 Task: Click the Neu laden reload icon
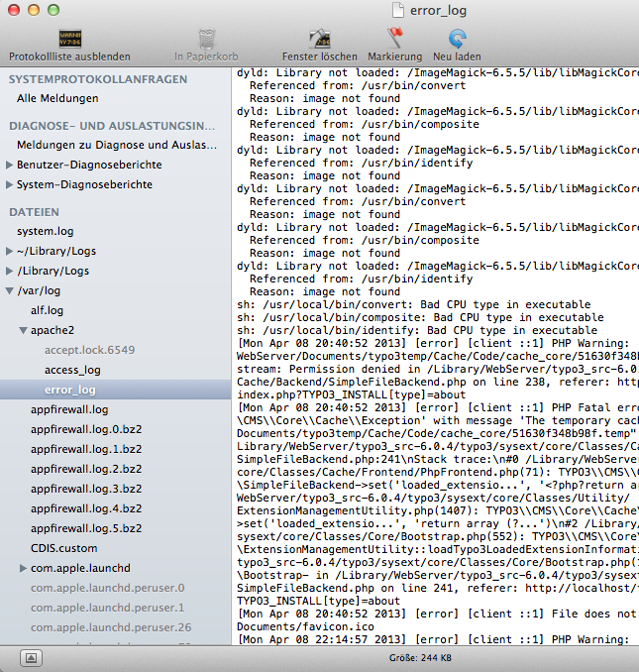(x=457, y=38)
